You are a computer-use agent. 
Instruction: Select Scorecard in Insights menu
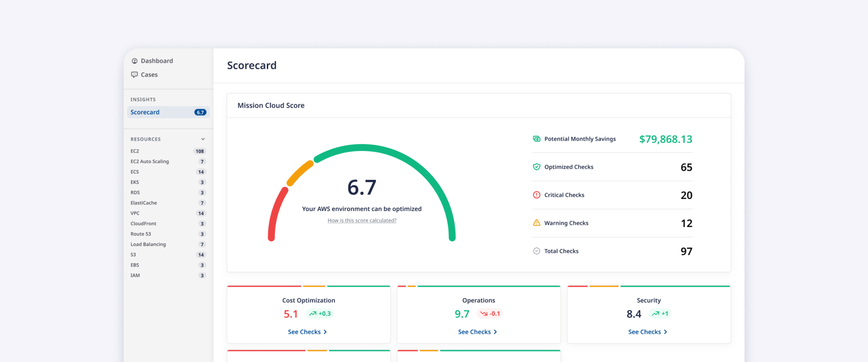tap(145, 112)
